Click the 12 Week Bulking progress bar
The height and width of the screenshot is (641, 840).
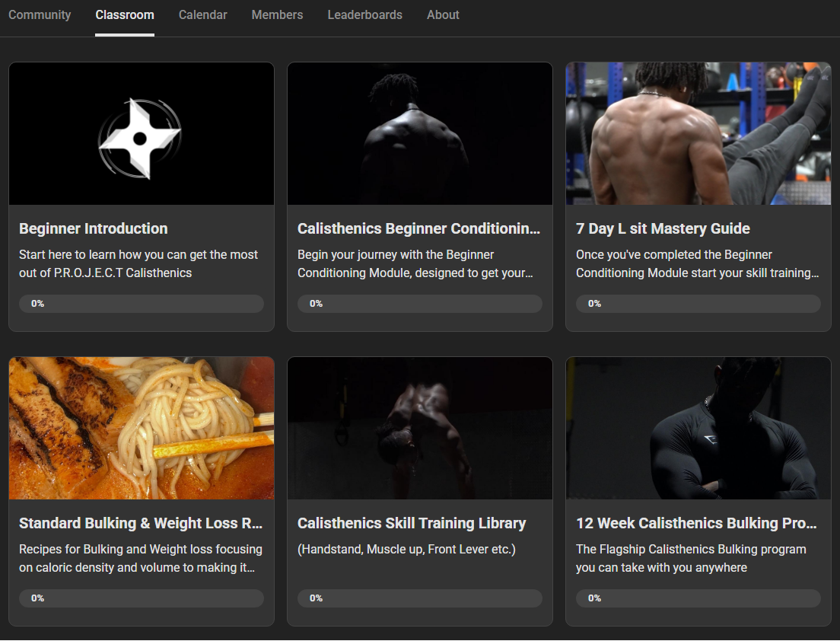pyautogui.click(x=698, y=598)
